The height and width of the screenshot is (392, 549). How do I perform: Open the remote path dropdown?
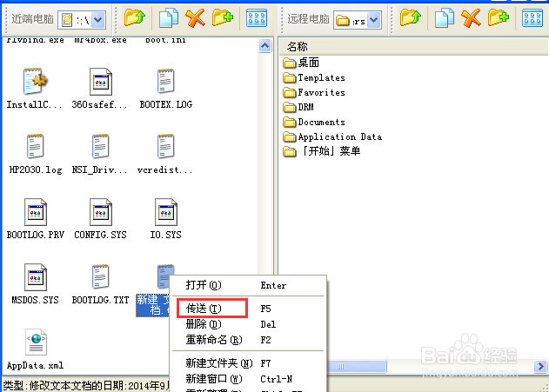click(x=374, y=20)
